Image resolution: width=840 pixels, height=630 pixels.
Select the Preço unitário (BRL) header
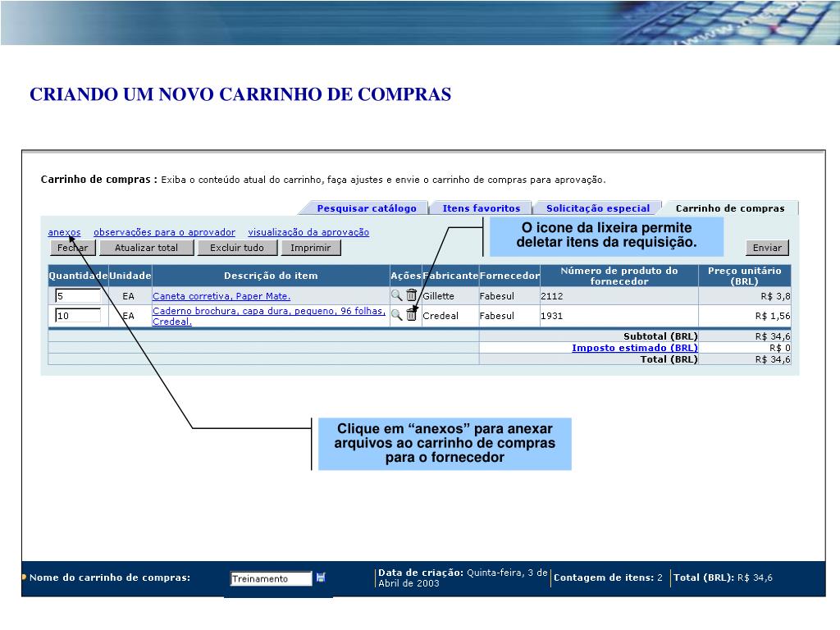[x=745, y=276]
